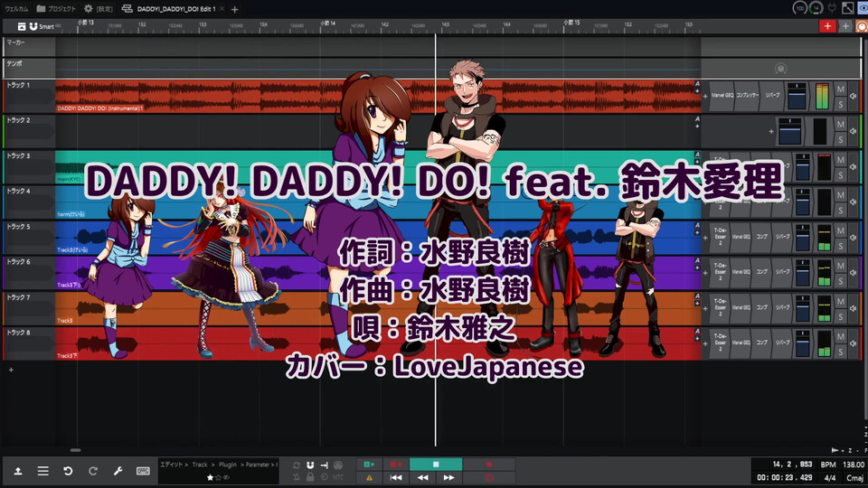This screenshot has width=868, height=488.
Task: Click volume/pan fader on トラック 1
Action: [797, 97]
